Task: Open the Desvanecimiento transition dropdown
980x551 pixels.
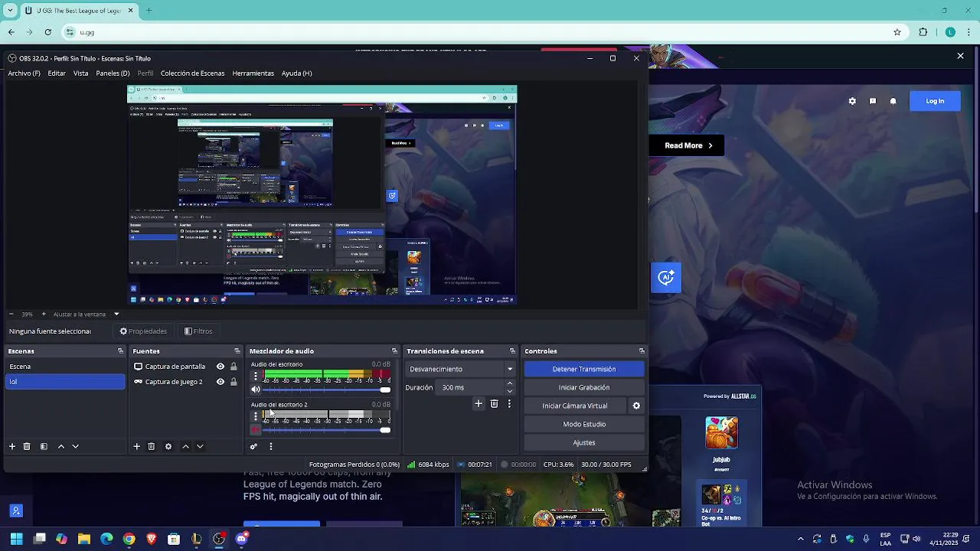Action: (461, 369)
